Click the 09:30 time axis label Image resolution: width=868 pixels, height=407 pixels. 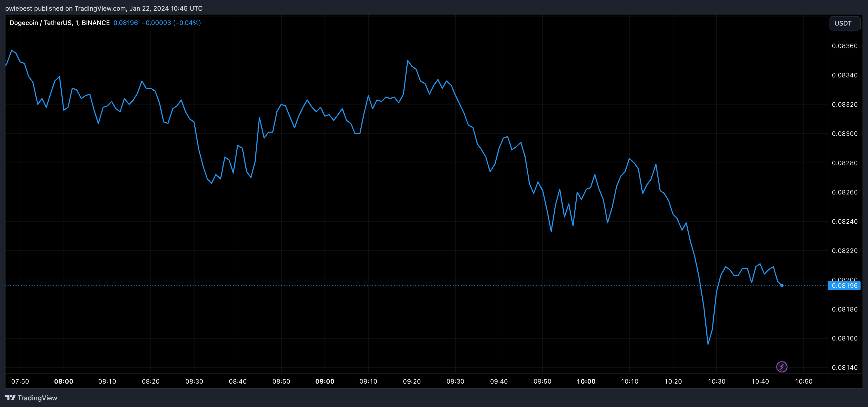click(455, 381)
